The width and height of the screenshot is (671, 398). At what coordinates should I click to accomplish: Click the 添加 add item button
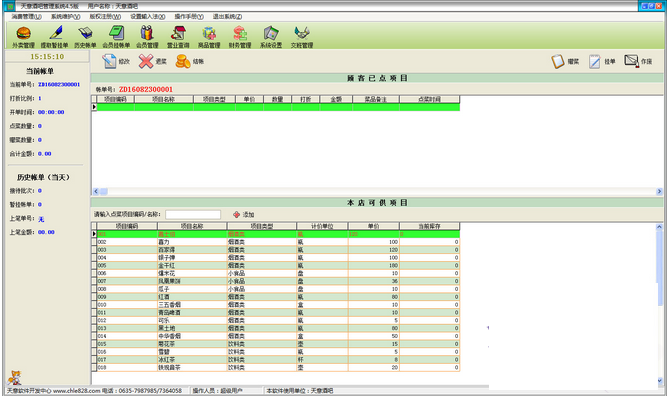pyautogui.click(x=243, y=214)
